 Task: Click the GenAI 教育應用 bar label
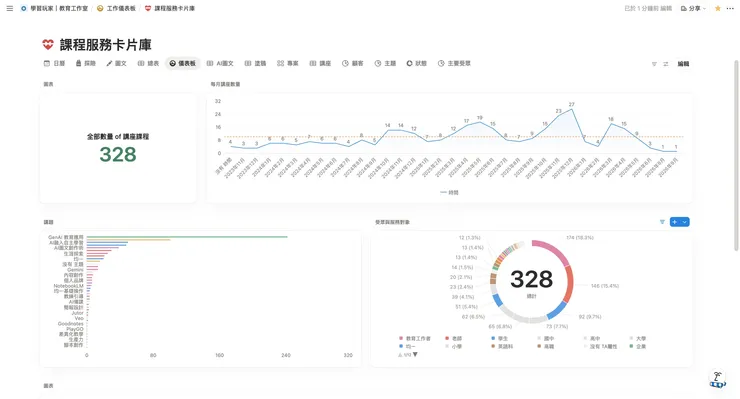tap(66, 237)
